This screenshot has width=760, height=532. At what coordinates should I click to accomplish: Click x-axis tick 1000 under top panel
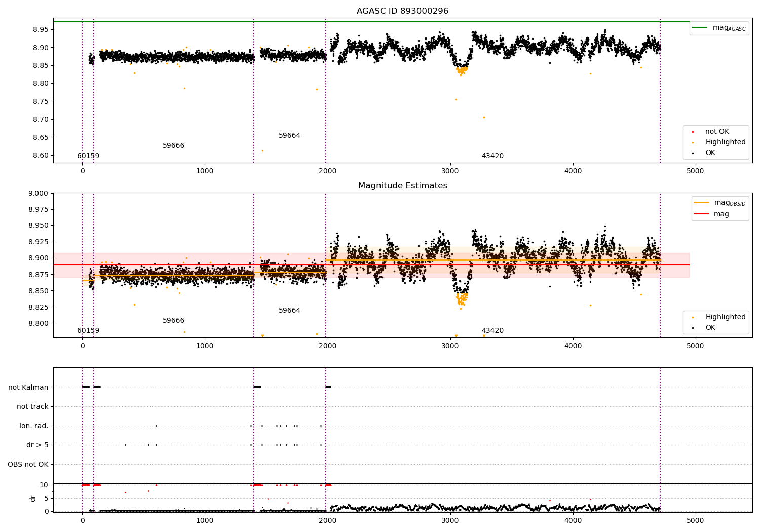point(205,171)
